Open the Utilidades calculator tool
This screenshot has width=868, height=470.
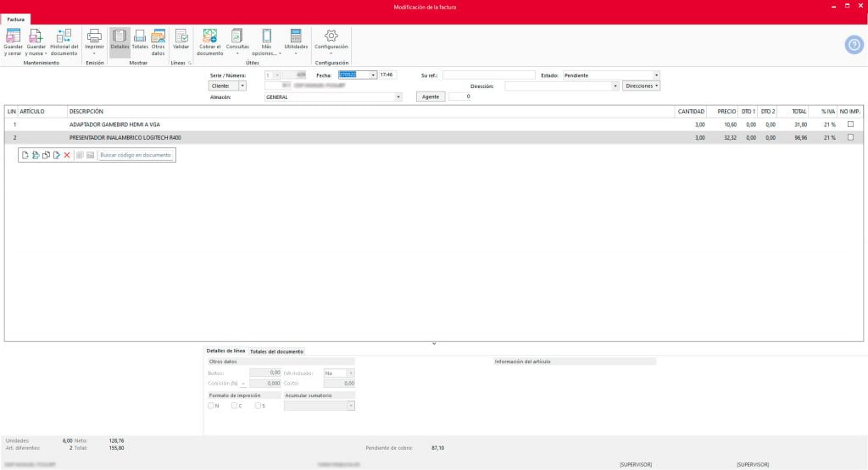(296, 36)
